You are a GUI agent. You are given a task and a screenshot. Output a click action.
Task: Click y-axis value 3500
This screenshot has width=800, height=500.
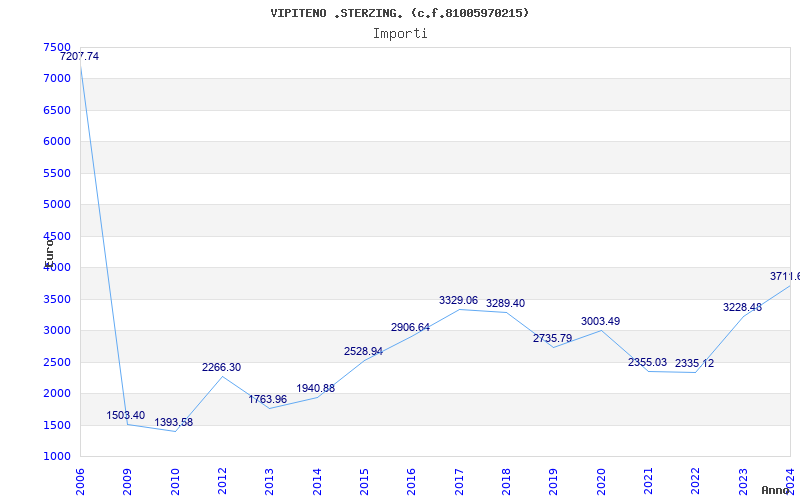(57, 299)
